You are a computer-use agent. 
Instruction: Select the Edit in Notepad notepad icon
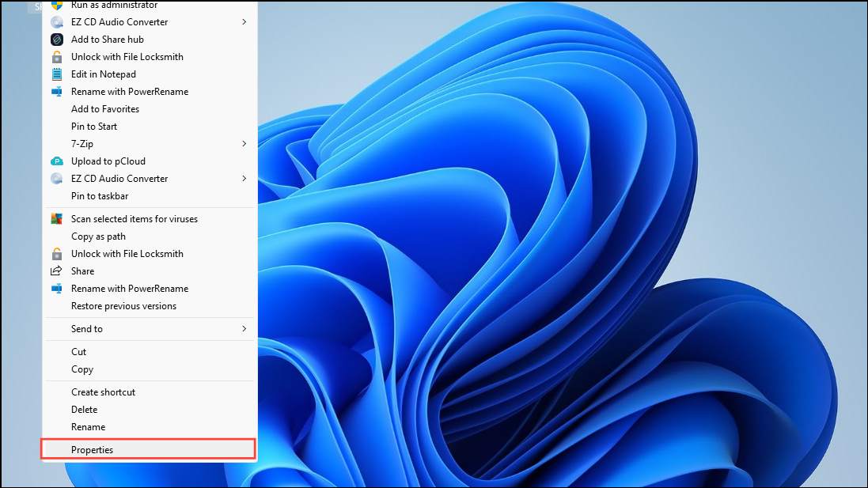(x=56, y=74)
